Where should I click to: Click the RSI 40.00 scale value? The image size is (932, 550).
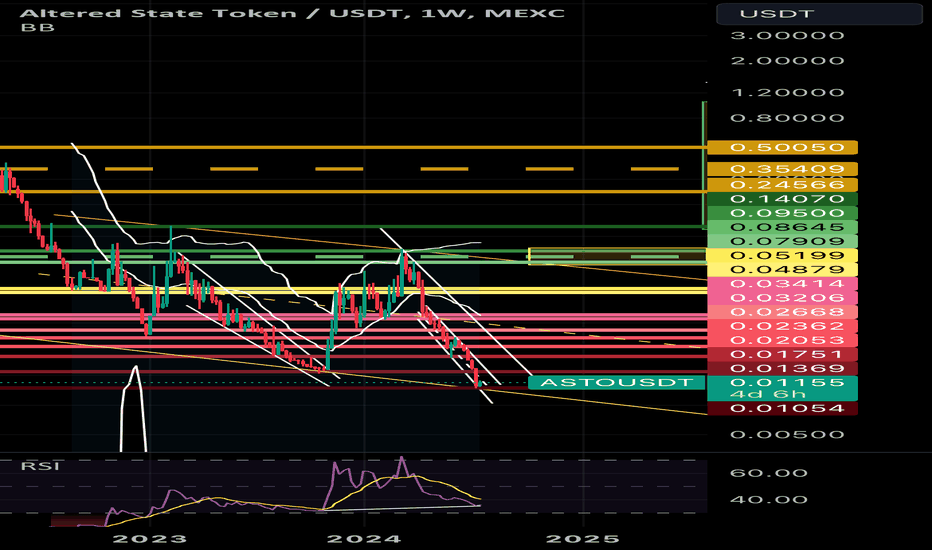[768, 499]
